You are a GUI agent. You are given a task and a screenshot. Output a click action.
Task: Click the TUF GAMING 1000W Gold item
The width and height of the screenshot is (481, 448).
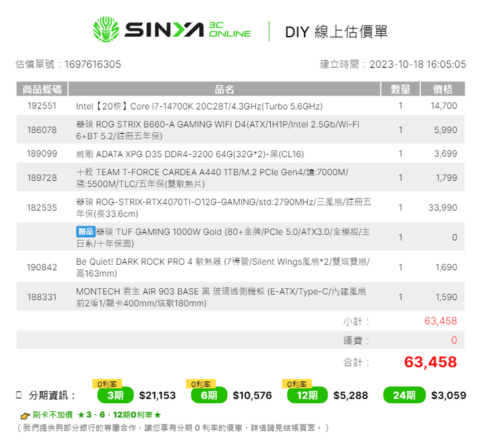(x=223, y=237)
